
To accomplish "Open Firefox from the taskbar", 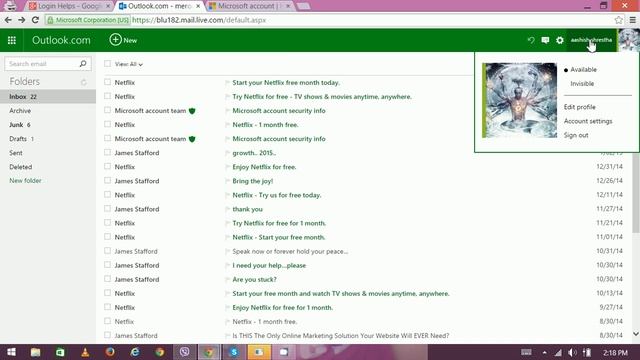I will tap(110, 352).
